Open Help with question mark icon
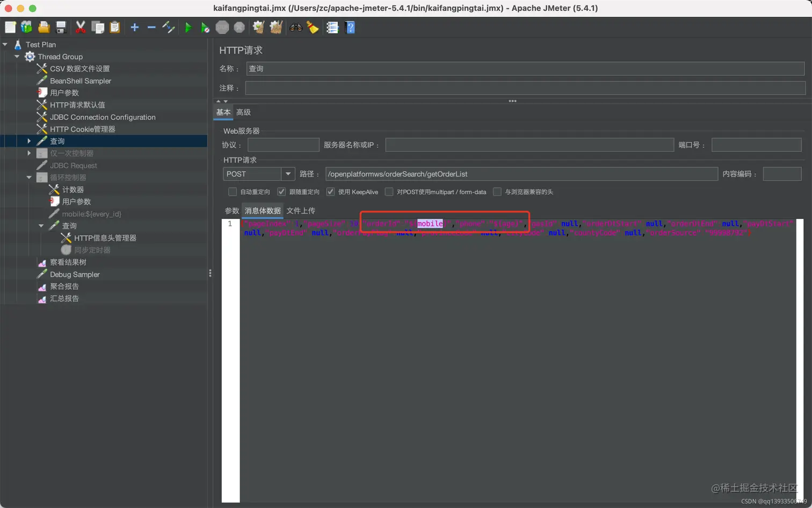The image size is (812, 508). pyautogui.click(x=350, y=27)
